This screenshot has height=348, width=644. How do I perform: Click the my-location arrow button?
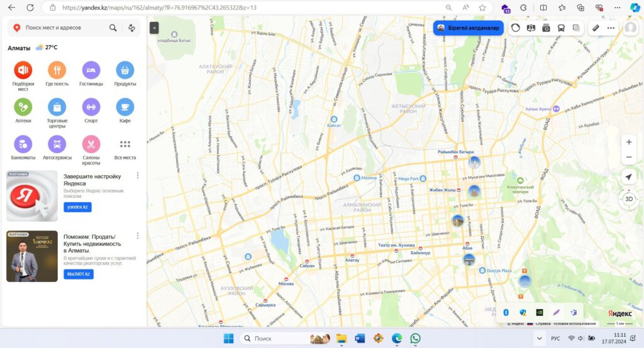(x=629, y=177)
